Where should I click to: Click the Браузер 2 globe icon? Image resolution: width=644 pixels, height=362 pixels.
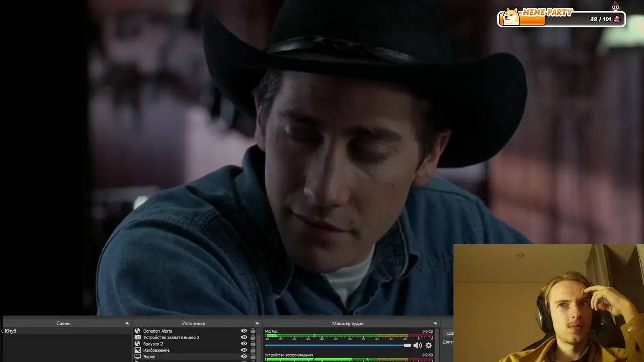click(137, 344)
